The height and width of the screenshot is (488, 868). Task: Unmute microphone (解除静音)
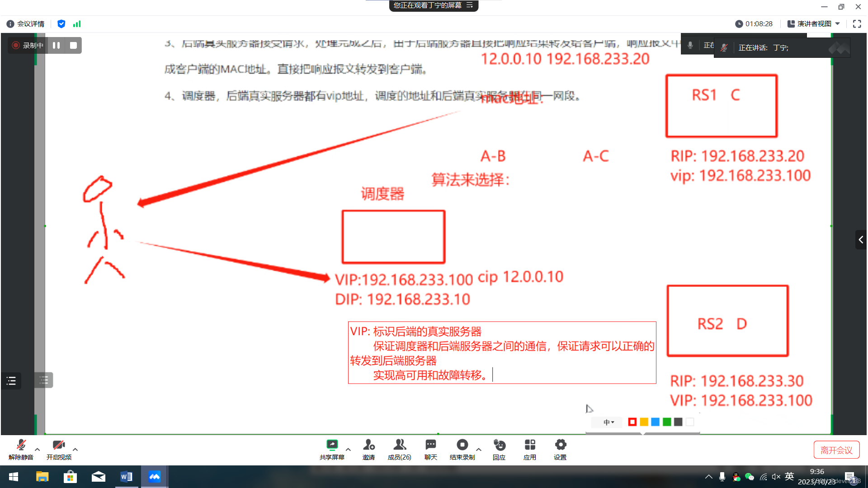pyautogui.click(x=21, y=445)
